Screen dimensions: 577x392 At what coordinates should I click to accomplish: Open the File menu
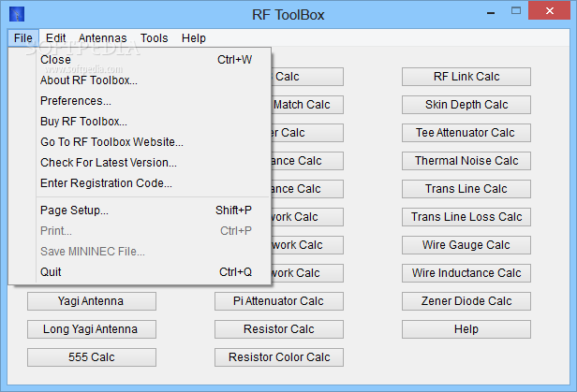23,37
